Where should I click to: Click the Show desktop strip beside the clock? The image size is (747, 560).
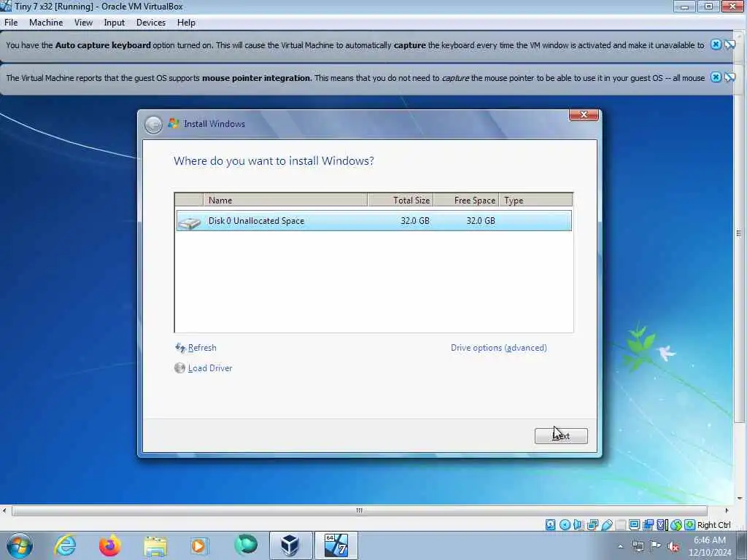(x=742, y=545)
